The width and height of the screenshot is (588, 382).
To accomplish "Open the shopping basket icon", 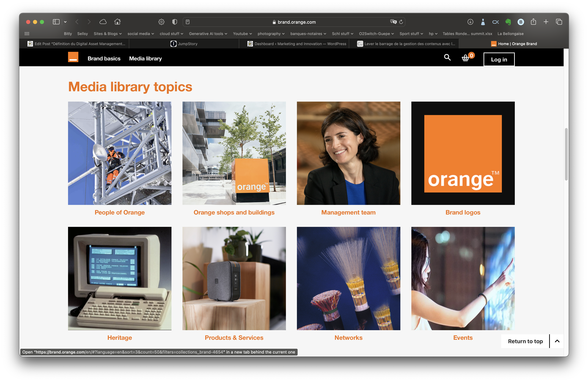I will pyautogui.click(x=465, y=58).
